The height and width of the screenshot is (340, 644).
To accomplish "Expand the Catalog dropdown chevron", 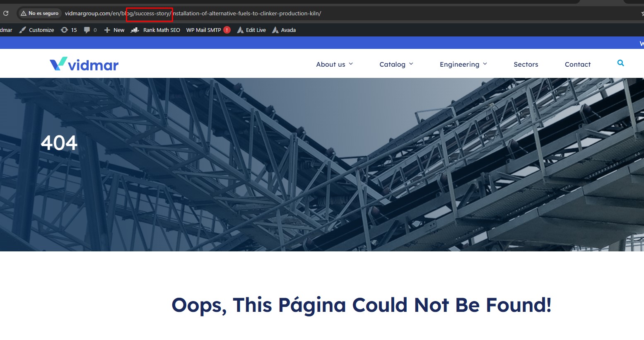I will point(411,64).
